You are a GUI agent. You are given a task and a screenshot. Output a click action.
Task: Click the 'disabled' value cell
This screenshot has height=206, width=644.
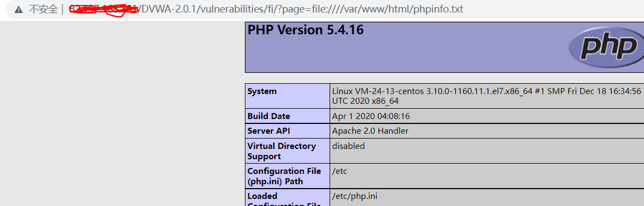[x=348, y=146]
